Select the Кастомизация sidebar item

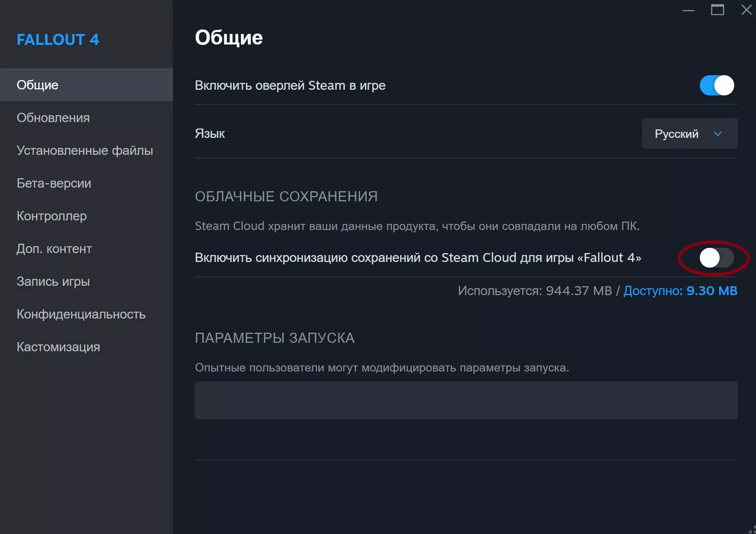click(58, 347)
